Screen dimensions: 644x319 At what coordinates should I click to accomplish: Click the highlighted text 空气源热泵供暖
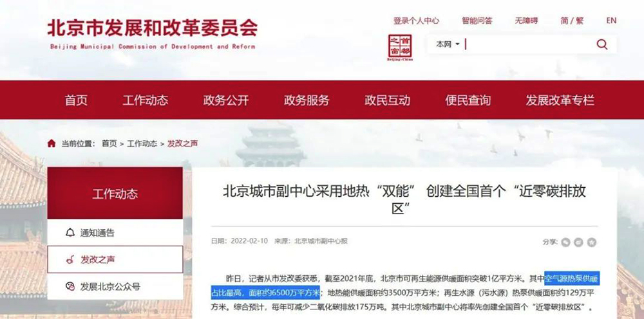pos(572,280)
